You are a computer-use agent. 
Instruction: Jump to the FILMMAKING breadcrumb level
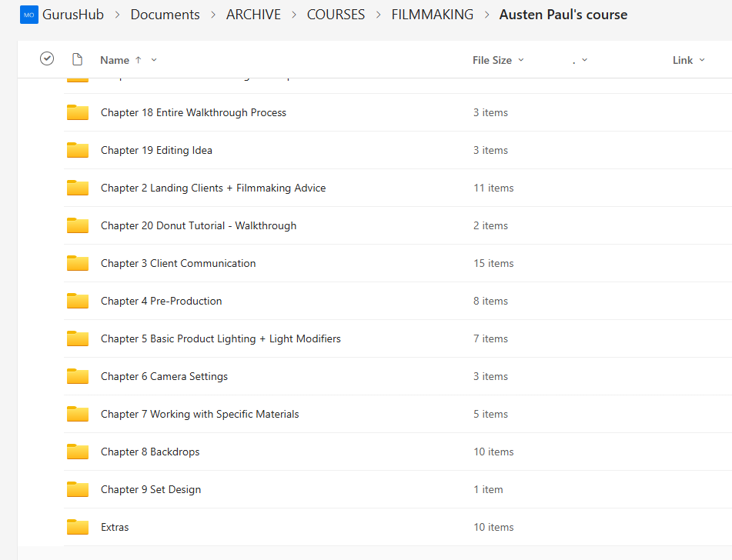pyautogui.click(x=432, y=15)
